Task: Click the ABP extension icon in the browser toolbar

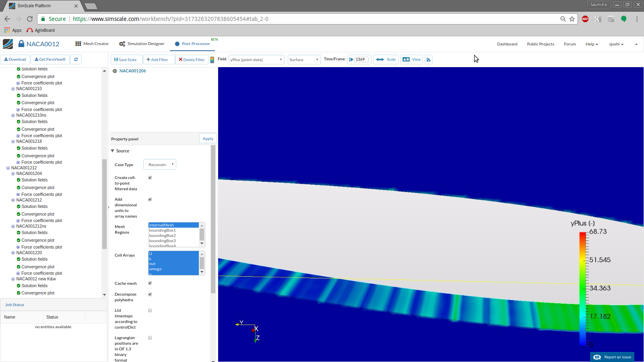Action: coord(585,19)
